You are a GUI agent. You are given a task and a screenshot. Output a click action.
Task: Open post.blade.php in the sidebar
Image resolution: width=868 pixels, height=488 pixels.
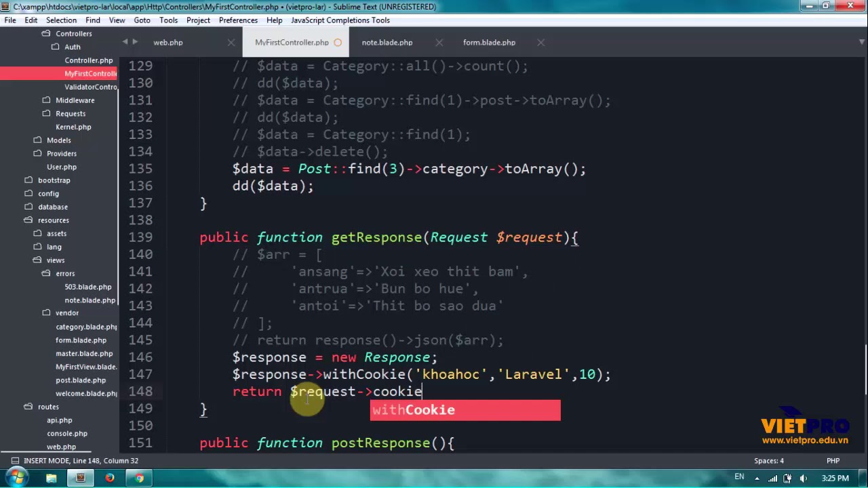point(81,380)
